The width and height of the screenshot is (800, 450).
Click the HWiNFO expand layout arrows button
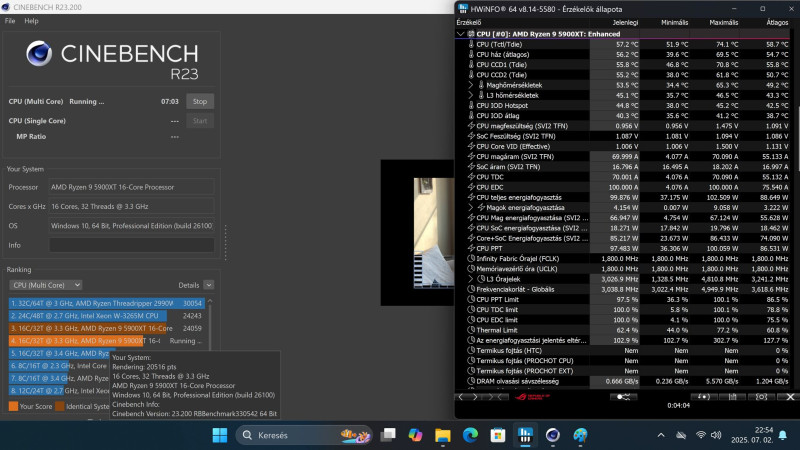click(468, 397)
